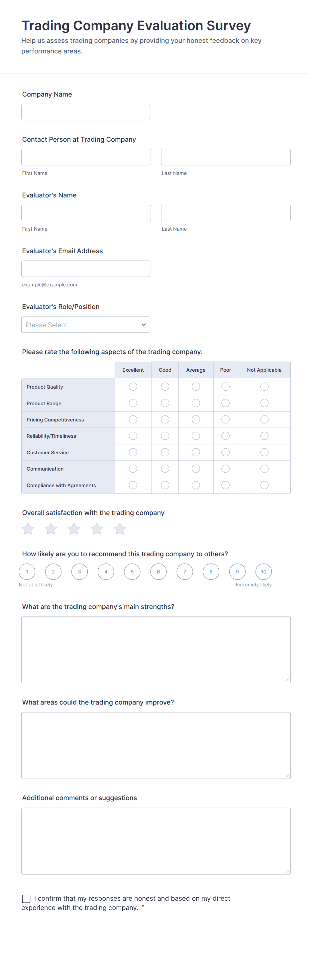Select recommendation score 10
The height and width of the screenshot is (980, 309).
pyautogui.click(x=264, y=571)
